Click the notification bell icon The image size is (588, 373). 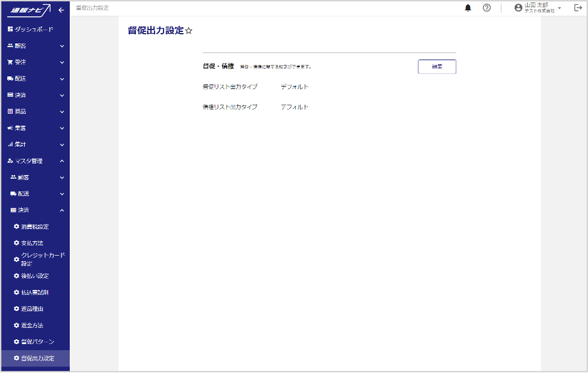pyautogui.click(x=468, y=8)
